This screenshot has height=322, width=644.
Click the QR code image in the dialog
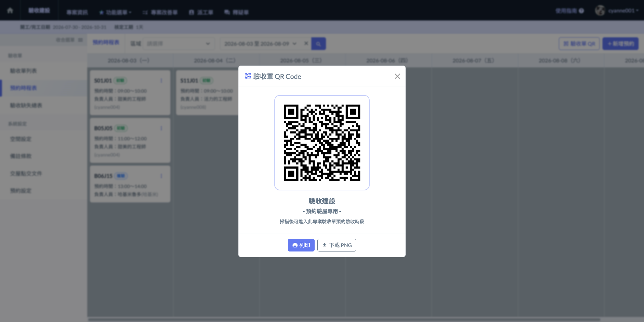tap(322, 143)
